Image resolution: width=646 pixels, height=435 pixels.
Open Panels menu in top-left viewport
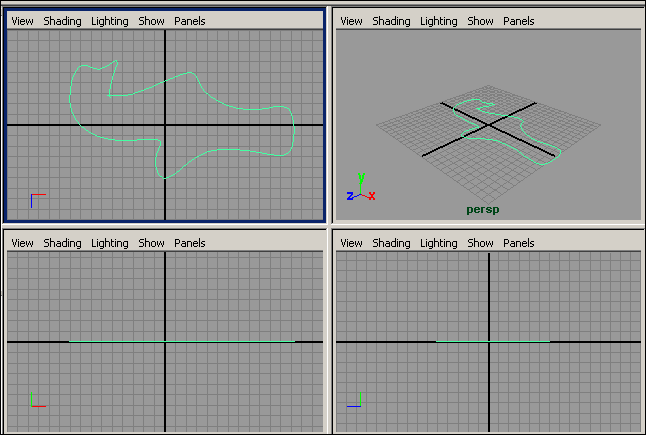coord(190,21)
